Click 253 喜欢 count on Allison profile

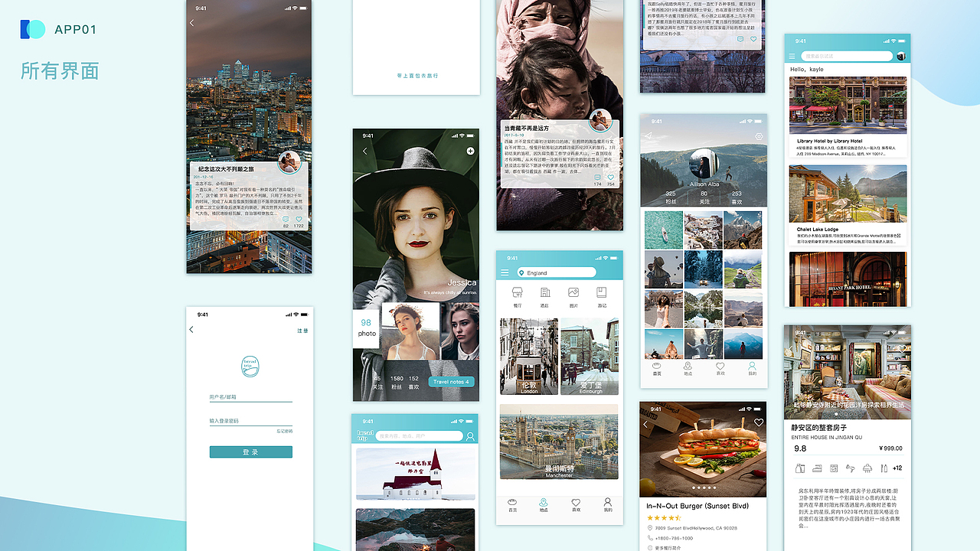click(737, 198)
